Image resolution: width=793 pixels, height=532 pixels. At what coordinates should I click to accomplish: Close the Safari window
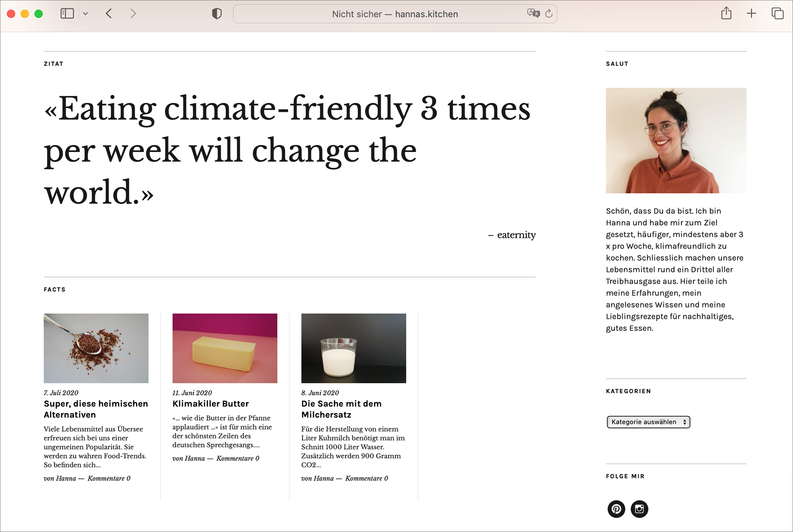11,14
